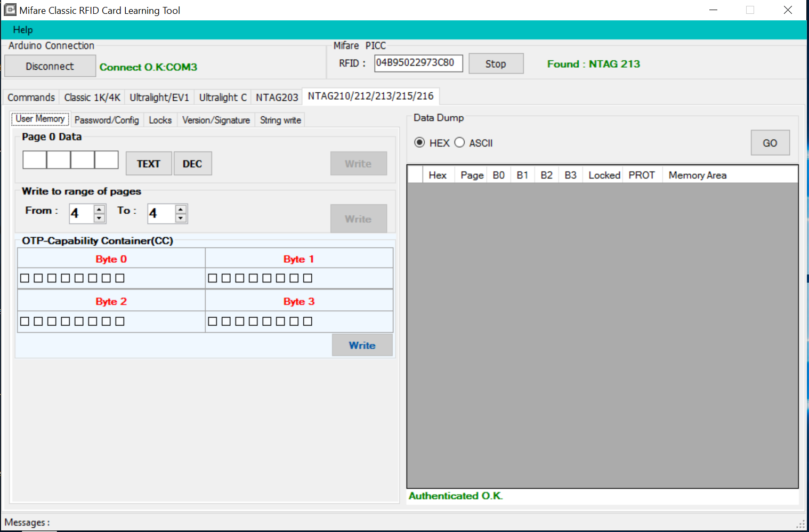Viewport: 809px width, 532px height.
Task: Increase the From page spinner value
Action: [99, 209]
